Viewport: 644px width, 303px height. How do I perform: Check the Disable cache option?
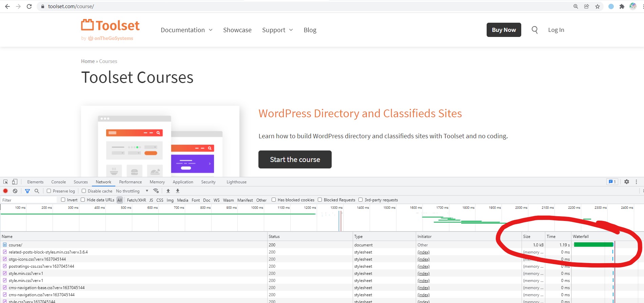(84, 191)
